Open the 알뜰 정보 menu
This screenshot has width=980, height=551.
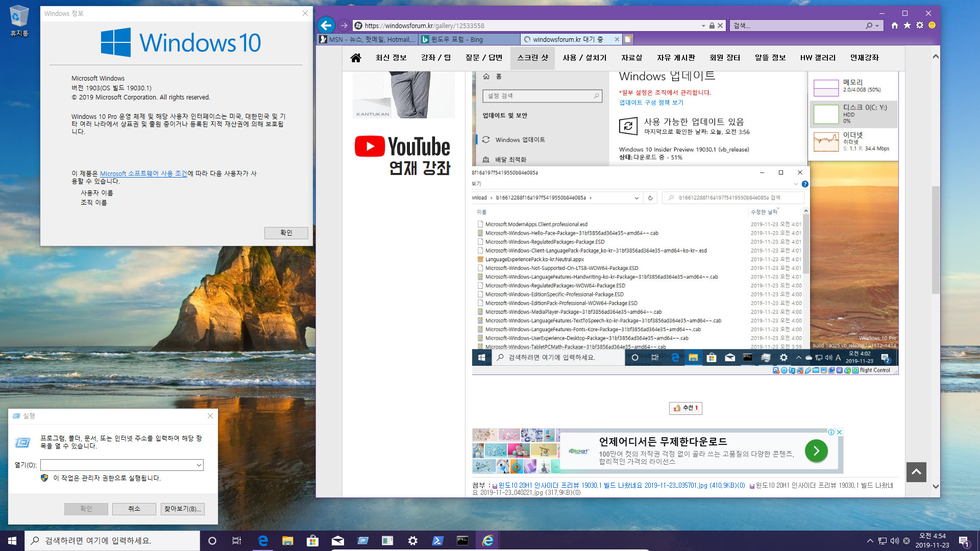point(770,58)
